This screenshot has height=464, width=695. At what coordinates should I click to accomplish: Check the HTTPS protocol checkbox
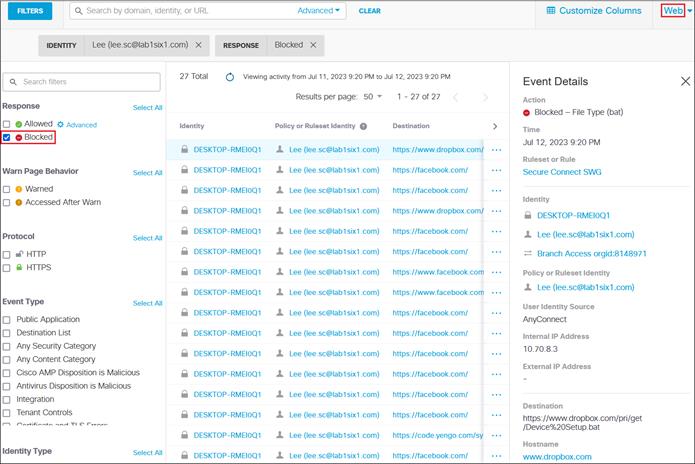tap(6, 268)
